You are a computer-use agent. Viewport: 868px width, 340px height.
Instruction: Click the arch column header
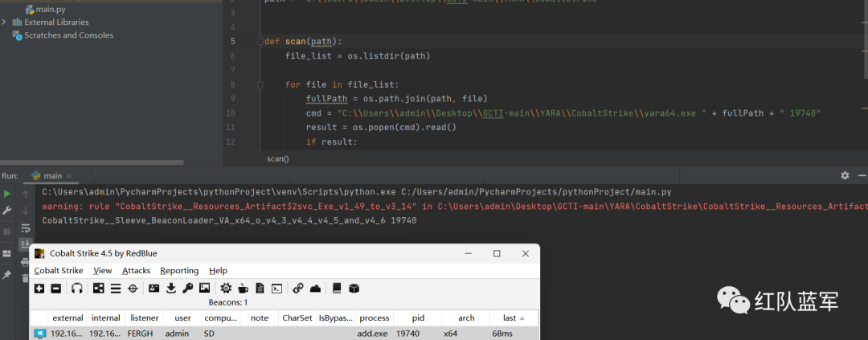point(466,317)
